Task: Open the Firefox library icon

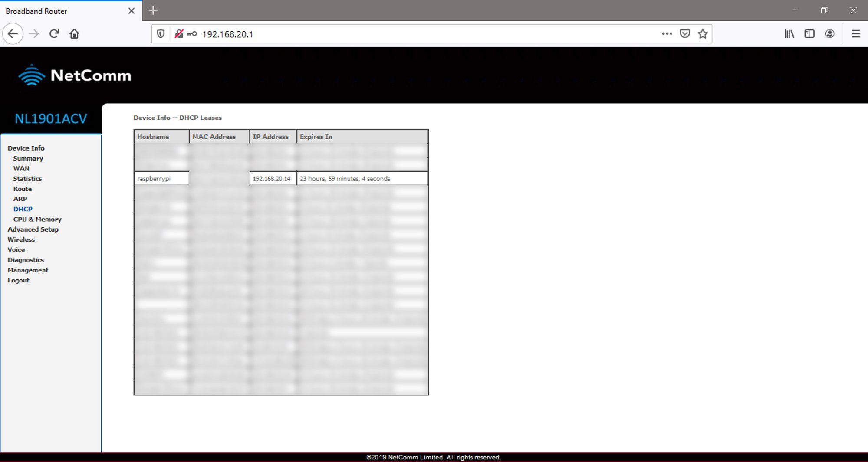Action: (x=789, y=34)
